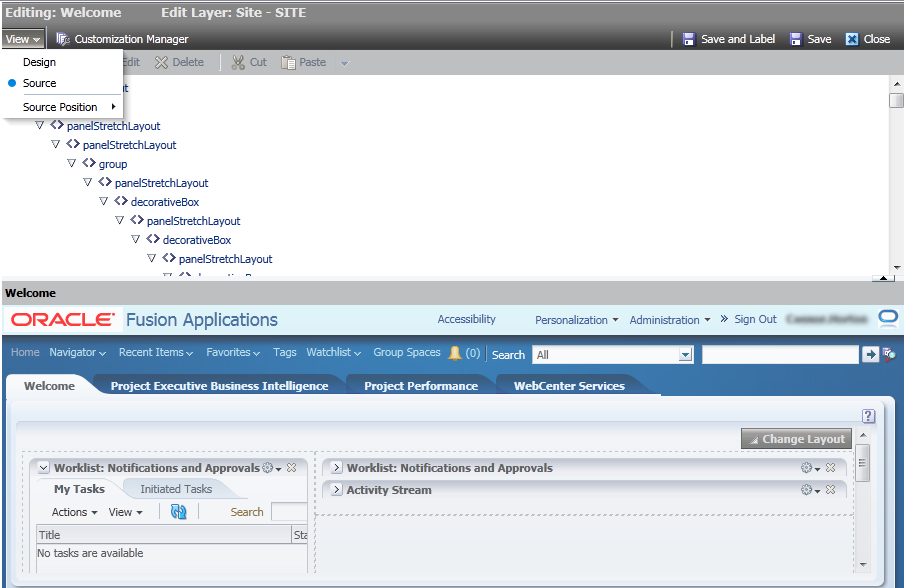
Task: Collapse the group node in the source tree
Action: point(71,164)
